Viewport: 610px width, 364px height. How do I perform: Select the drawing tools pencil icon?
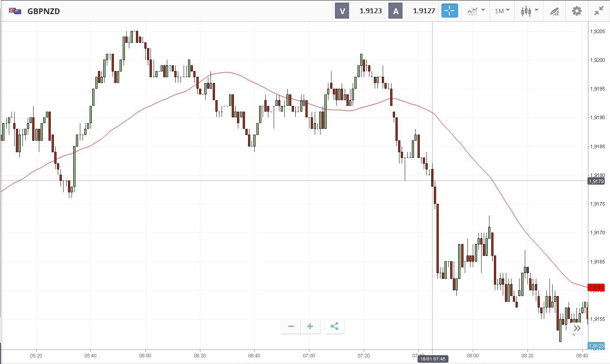click(554, 11)
